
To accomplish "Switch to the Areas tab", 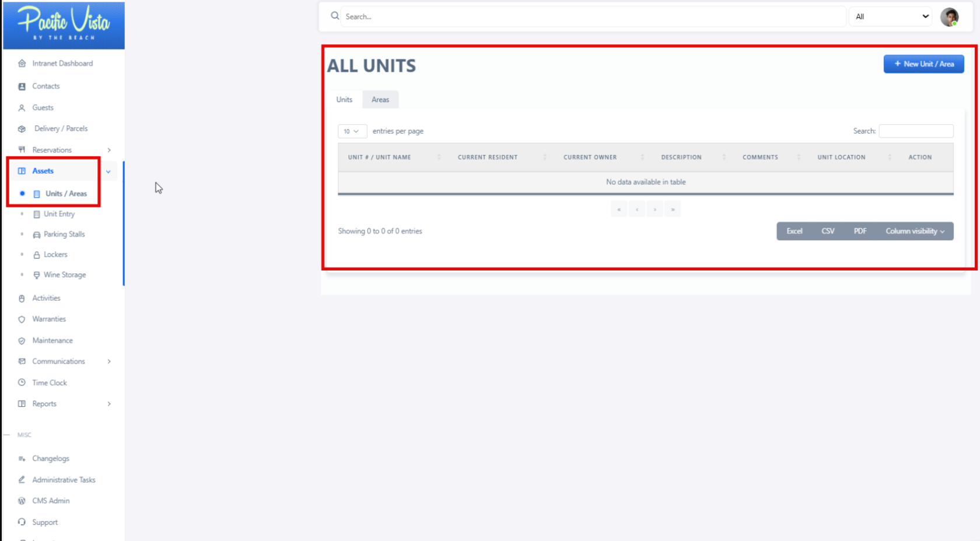I will 380,100.
